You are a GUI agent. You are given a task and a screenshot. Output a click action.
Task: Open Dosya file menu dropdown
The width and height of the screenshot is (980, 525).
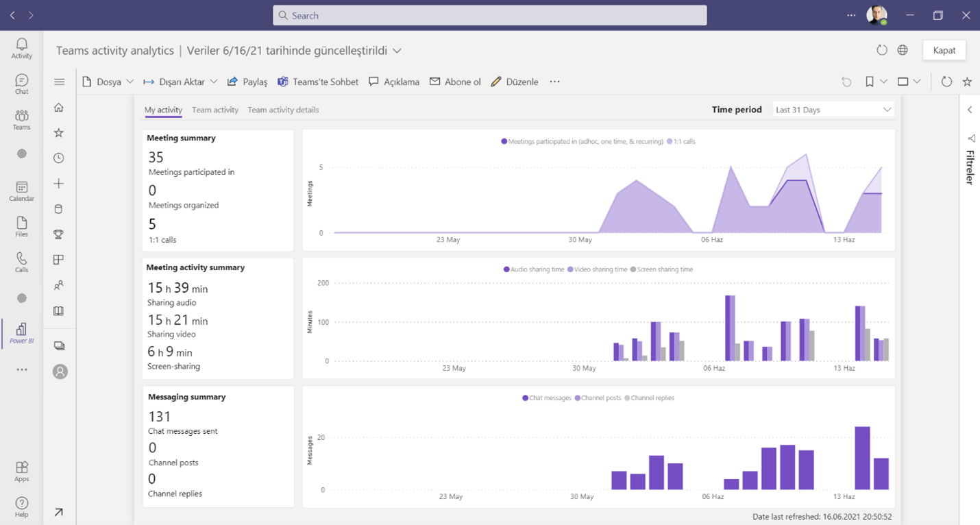point(108,82)
